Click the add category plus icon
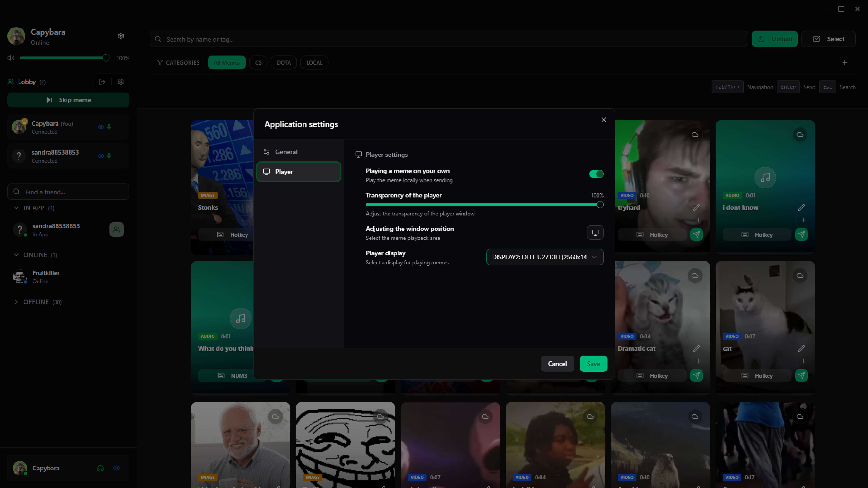 tap(845, 62)
